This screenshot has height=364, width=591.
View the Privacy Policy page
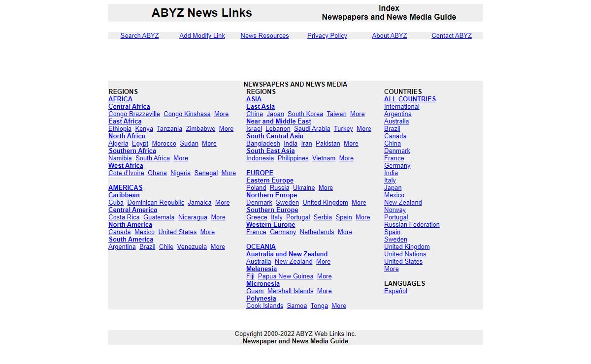[x=327, y=35]
